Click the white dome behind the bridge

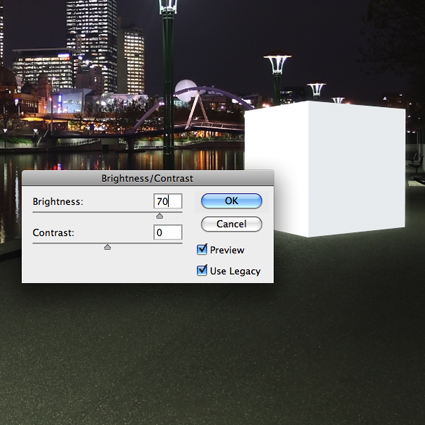point(186,90)
